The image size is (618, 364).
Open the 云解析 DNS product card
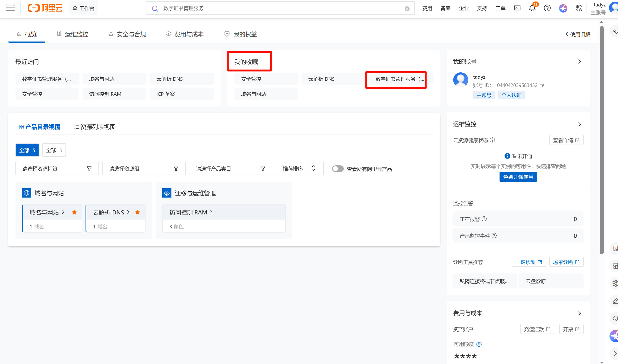coord(116,218)
